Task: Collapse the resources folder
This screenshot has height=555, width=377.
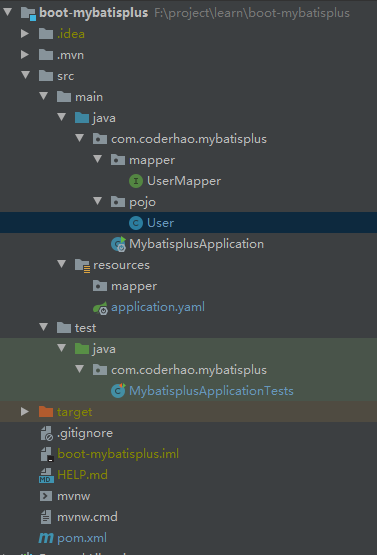Action: click(x=62, y=264)
